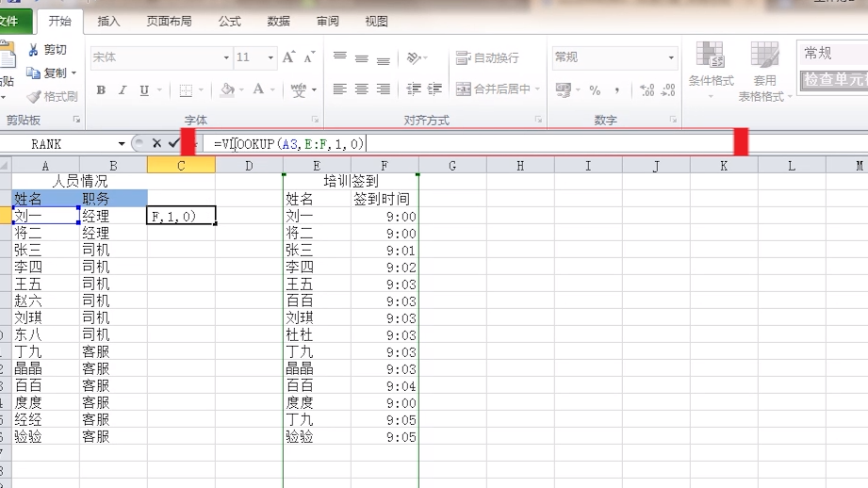Select the Format Painter (格式刷) brush
The height and width of the screenshot is (488, 868).
coord(34,97)
